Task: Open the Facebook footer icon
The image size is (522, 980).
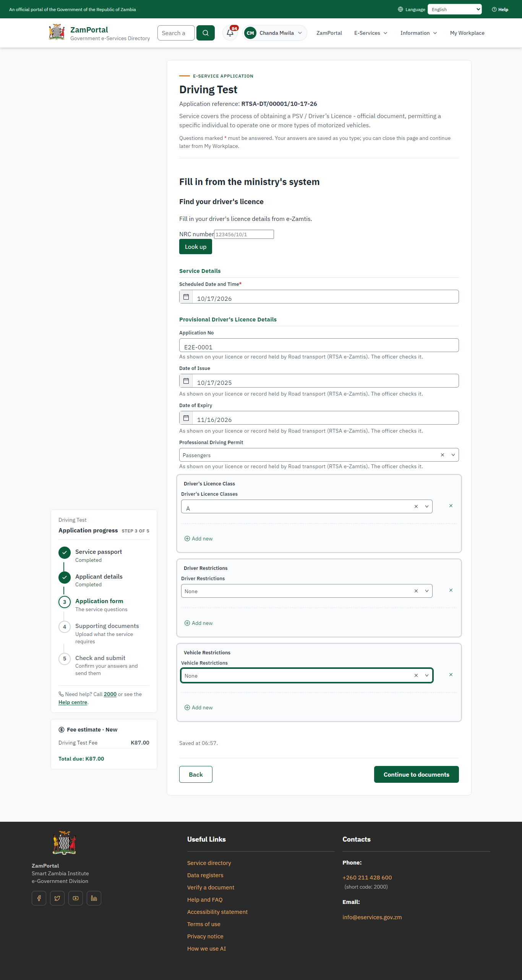Action: (39, 898)
